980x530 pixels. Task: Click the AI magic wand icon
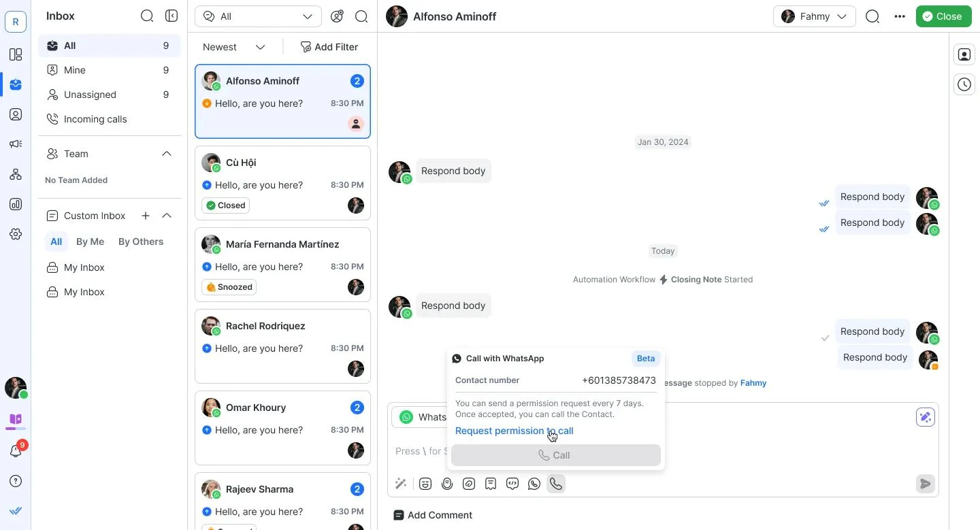[401, 484]
